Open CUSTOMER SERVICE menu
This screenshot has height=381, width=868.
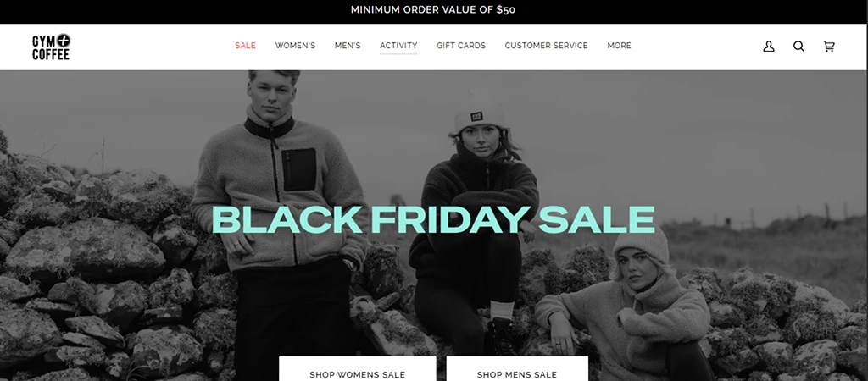coord(547,46)
